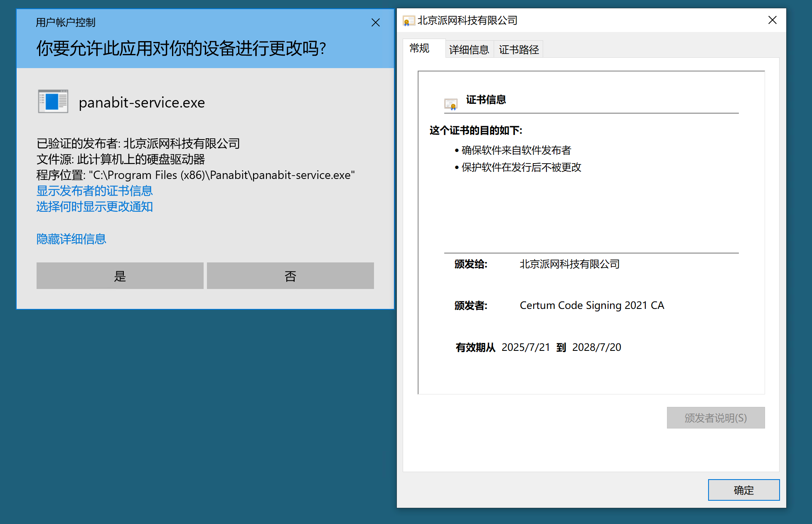Click the certificate badge icon beside 证书信息
The height and width of the screenshot is (524, 812).
click(x=451, y=104)
